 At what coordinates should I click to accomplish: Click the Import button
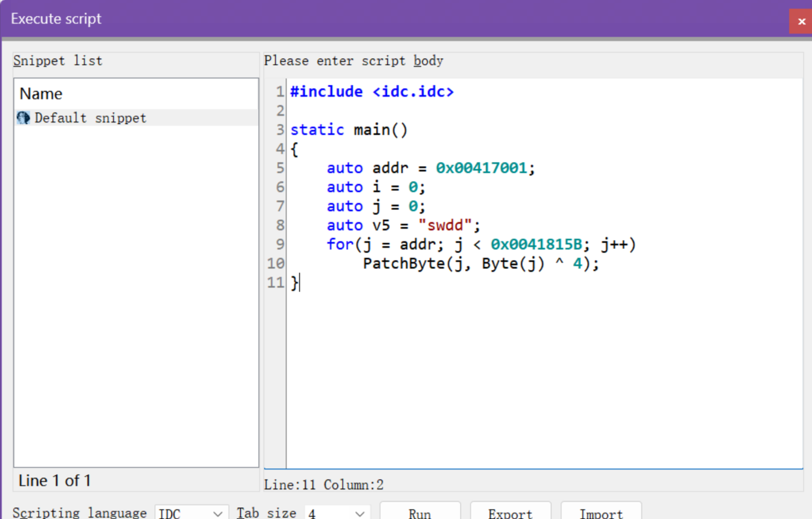(601, 512)
